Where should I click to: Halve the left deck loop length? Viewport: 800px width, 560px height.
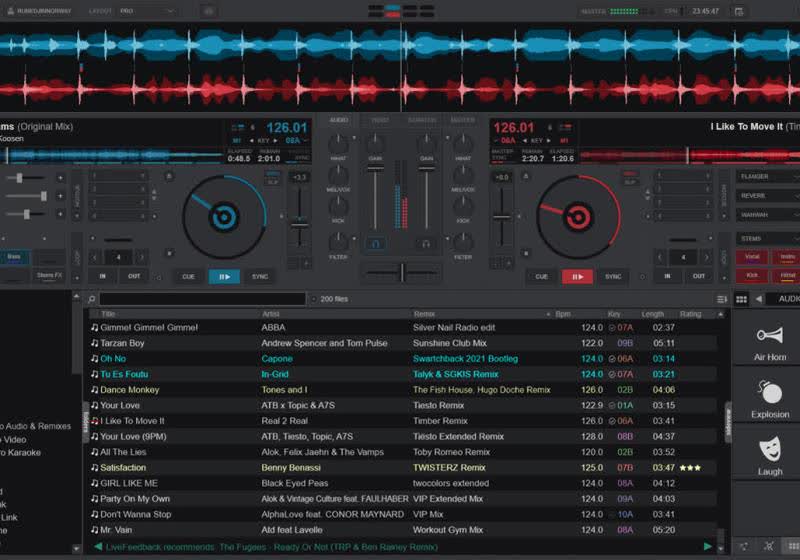pos(95,257)
